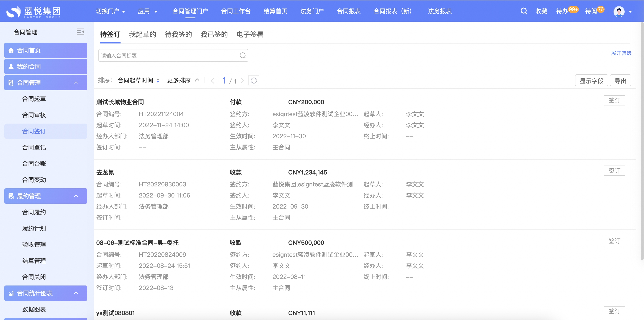Open 履约计划 in the sidebar
Viewport: 644px width, 320px height.
click(x=34, y=228)
